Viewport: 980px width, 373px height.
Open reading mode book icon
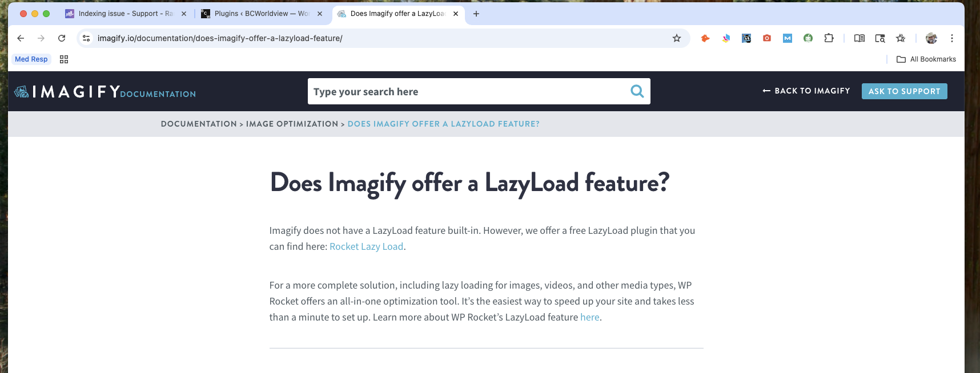tap(859, 38)
